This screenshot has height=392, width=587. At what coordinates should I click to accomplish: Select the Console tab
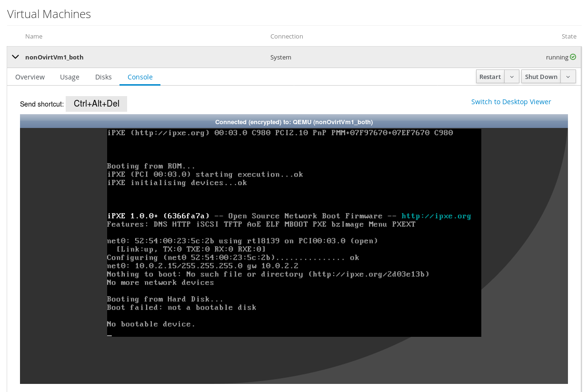pos(140,77)
